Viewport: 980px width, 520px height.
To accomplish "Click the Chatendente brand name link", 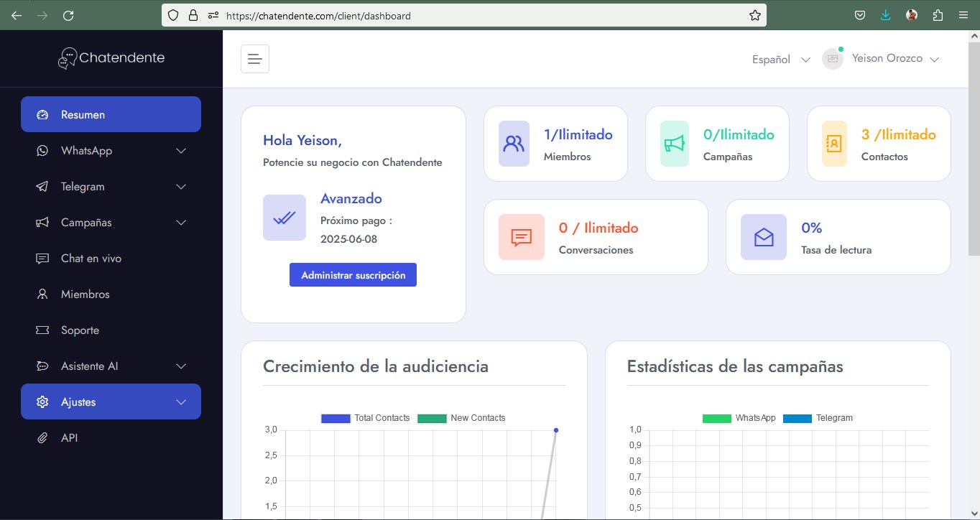I will click(x=122, y=57).
